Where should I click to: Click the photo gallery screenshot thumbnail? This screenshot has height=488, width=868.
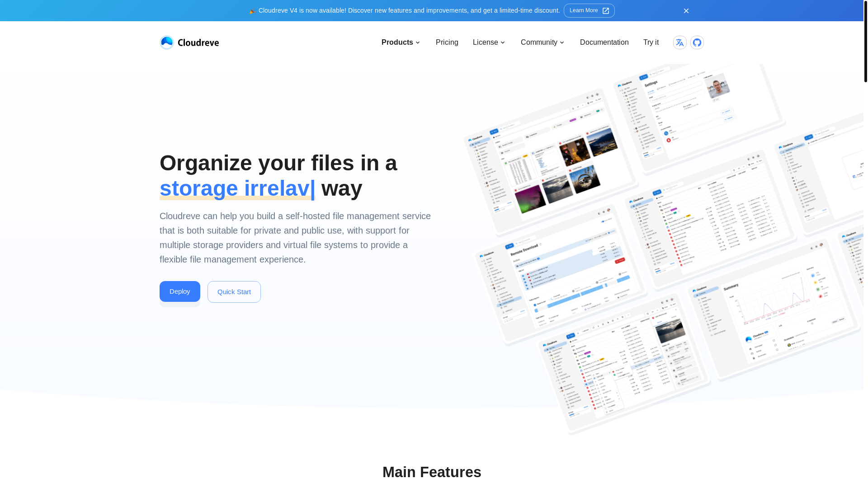[551, 163]
